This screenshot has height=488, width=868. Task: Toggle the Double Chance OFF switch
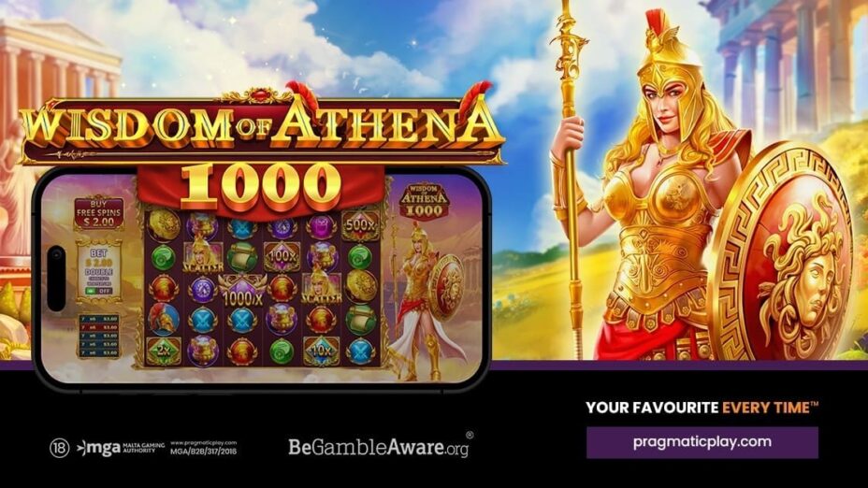click(x=98, y=291)
